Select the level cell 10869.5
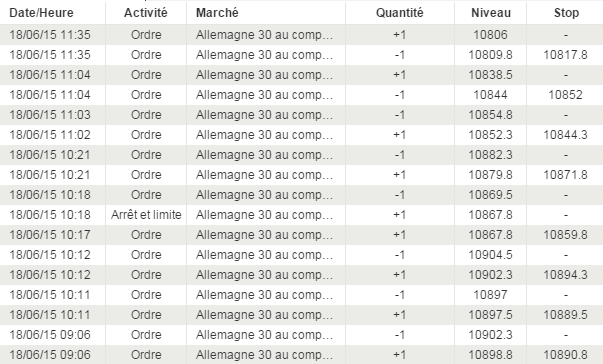This screenshot has width=603, height=364. 490,194
